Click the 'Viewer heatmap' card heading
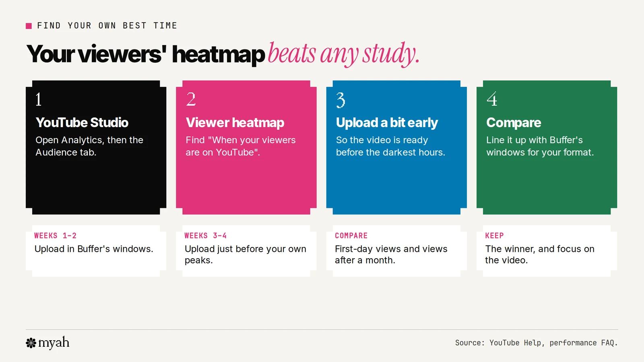 [235, 122]
